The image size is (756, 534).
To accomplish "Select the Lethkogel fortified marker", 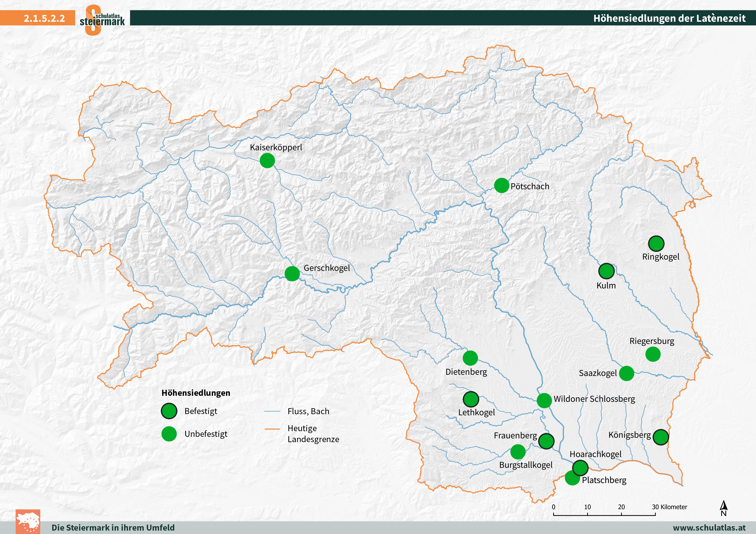I will pos(471,399).
